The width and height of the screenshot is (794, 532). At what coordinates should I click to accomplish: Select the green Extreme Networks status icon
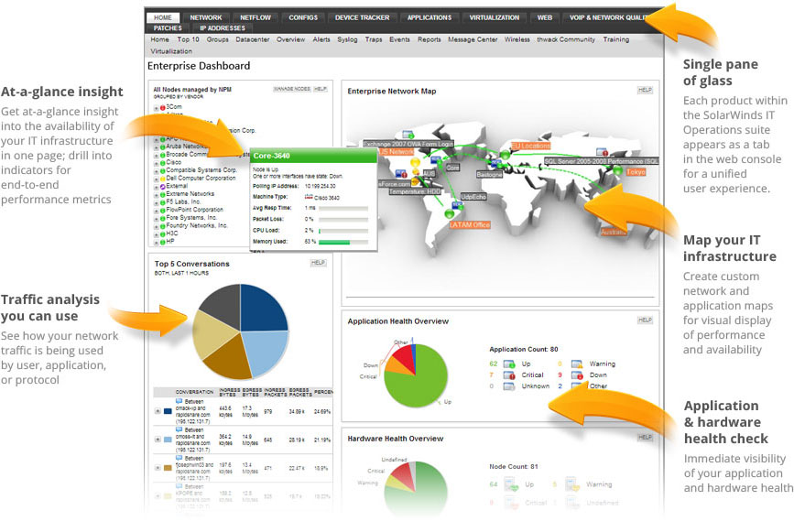[162, 194]
